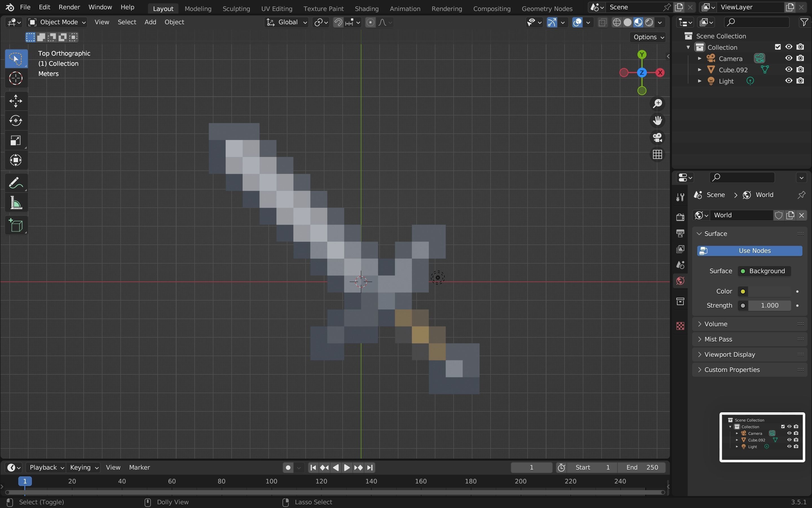Jump to the end frame
Screen dimensions: 812x508
(x=370, y=467)
